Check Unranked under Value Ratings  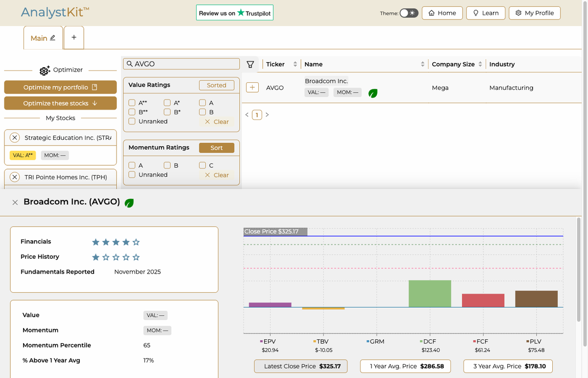click(x=132, y=121)
